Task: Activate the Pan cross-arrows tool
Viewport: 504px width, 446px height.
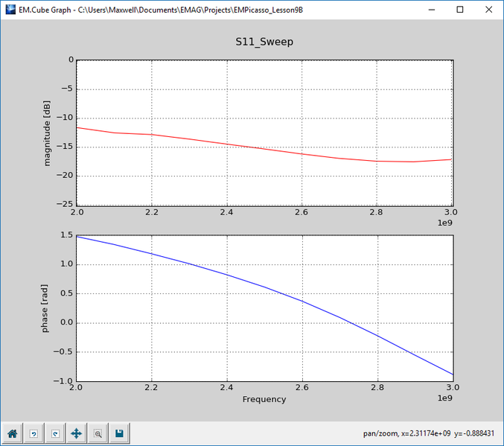Action: (x=77, y=433)
